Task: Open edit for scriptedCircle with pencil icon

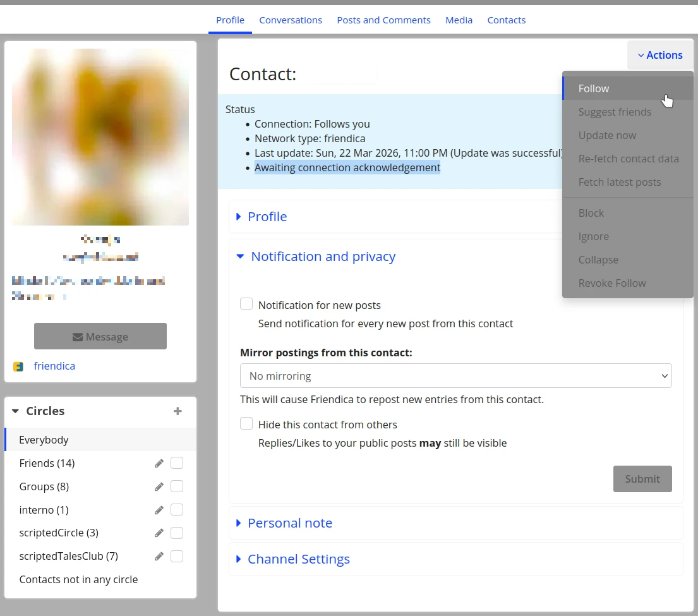Action: tap(159, 533)
